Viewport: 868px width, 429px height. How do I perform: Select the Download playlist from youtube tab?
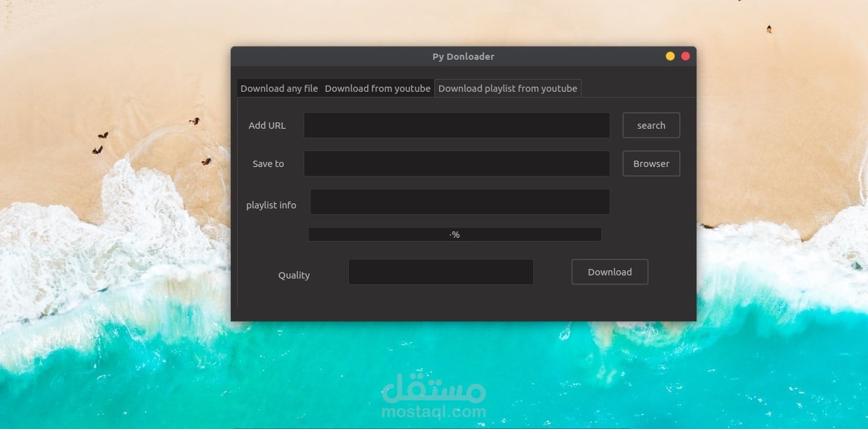(x=508, y=89)
